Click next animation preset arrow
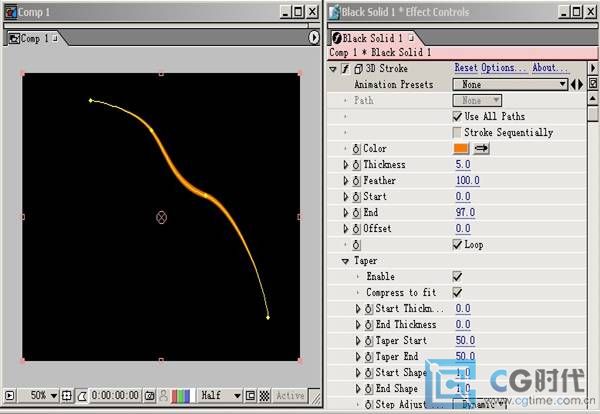Screen dimensions: 600x414 580,85
